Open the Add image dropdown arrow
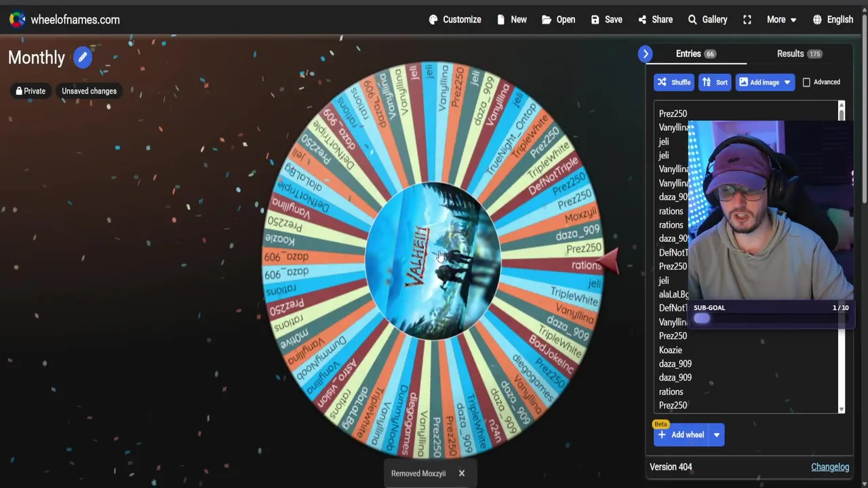 (x=787, y=82)
